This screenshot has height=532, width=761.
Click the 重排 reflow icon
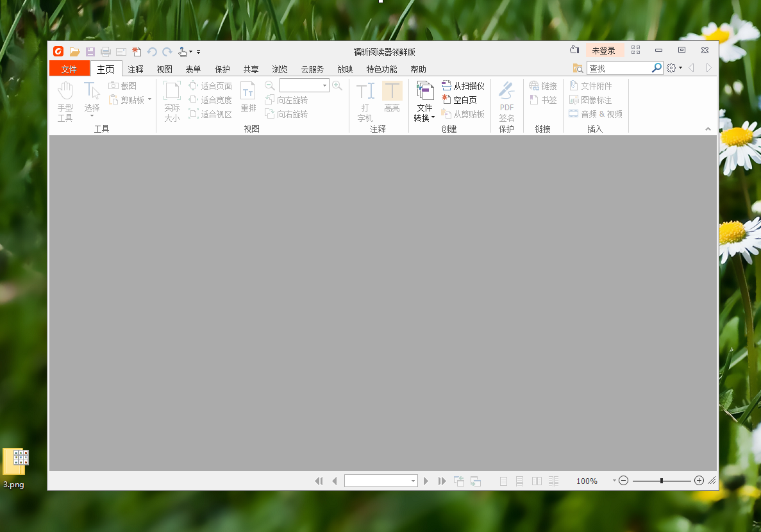click(x=248, y=97)
